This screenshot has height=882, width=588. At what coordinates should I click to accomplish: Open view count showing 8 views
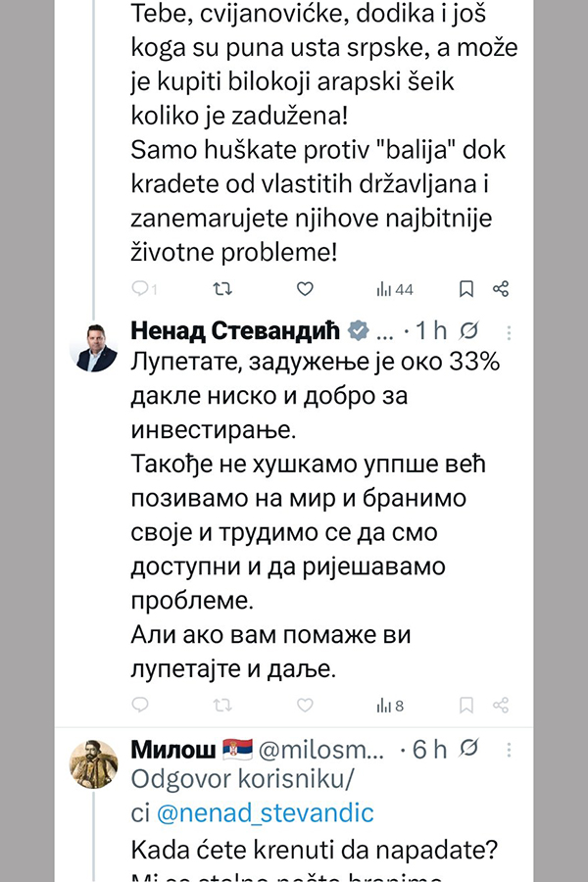[x=390, y=705]
